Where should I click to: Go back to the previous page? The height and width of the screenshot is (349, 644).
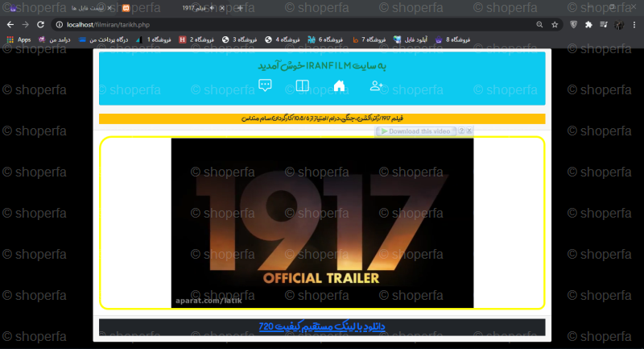coord(10,25)
